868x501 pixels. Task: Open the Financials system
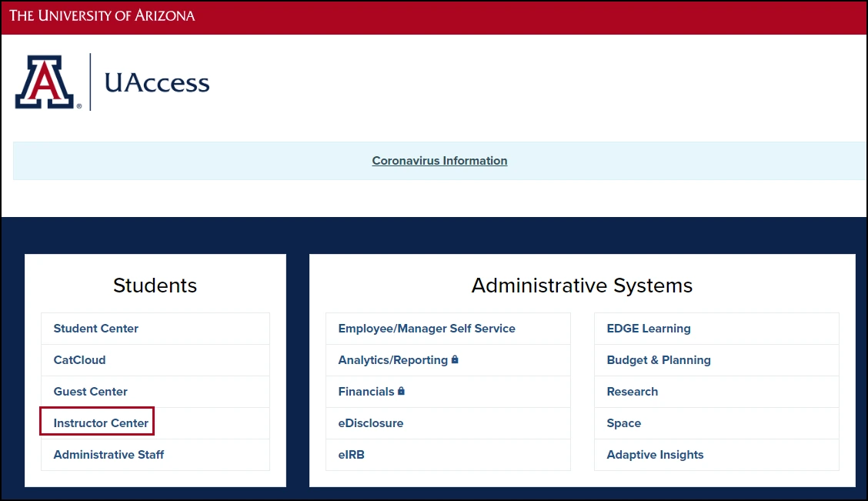[366, 392]
